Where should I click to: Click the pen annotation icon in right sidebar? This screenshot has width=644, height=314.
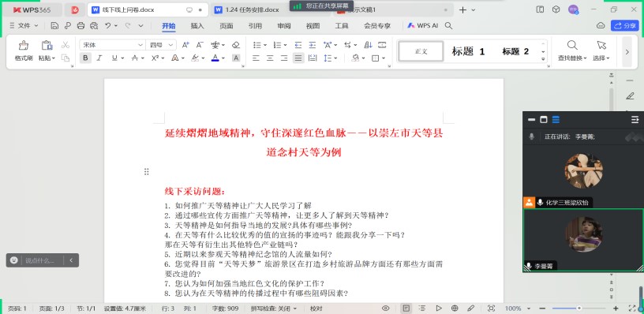click(x=630, y=96)
